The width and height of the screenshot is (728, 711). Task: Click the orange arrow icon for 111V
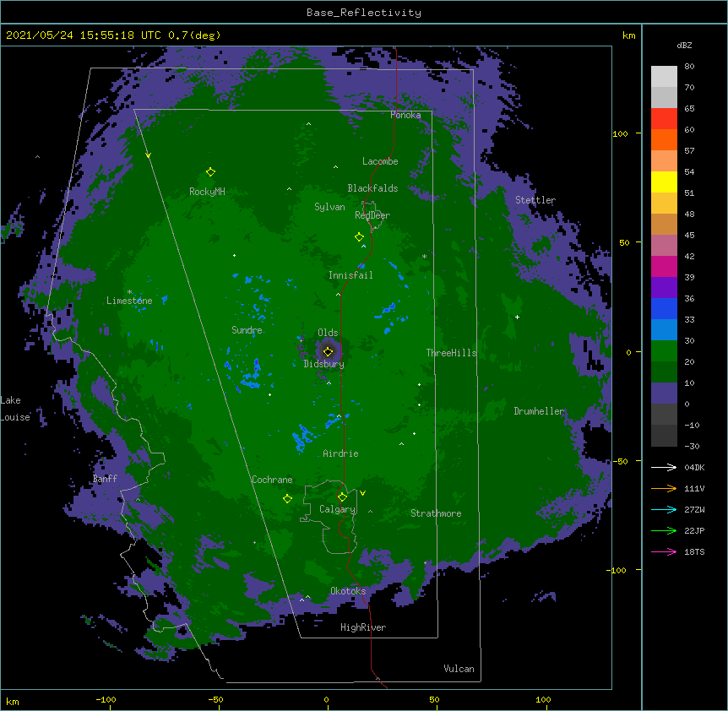tap(664, 488)
